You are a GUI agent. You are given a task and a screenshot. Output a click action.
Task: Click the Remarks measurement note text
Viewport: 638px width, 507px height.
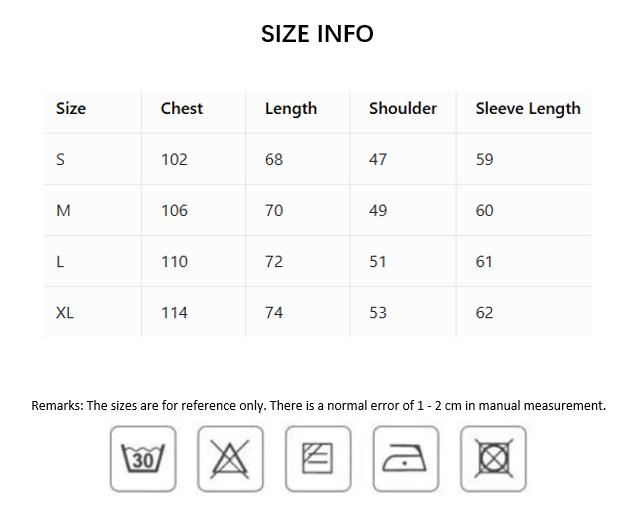pos(319,405)
